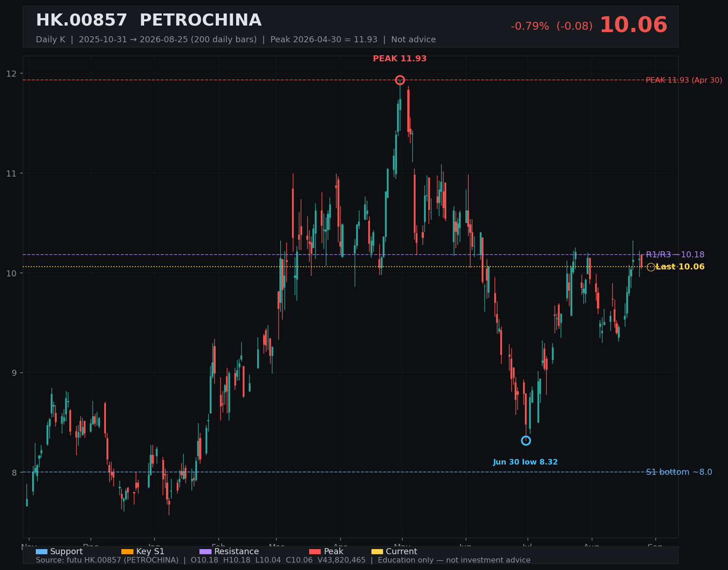Select the orange Key S1 legend swatch
728x570 pixels.
(x=127, y=551)
